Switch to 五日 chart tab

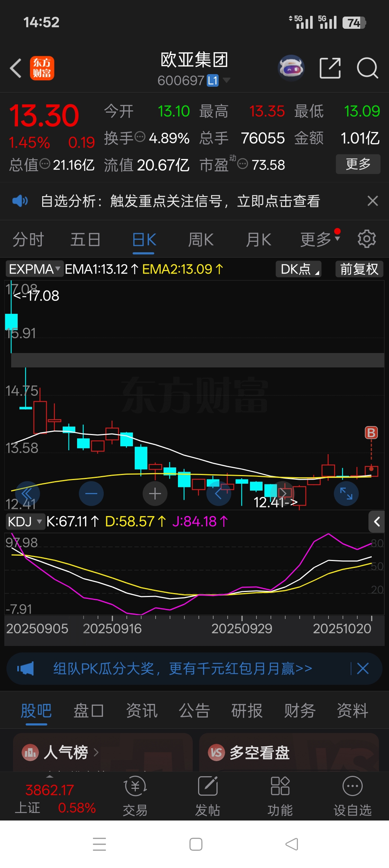[x=85, y=240]
